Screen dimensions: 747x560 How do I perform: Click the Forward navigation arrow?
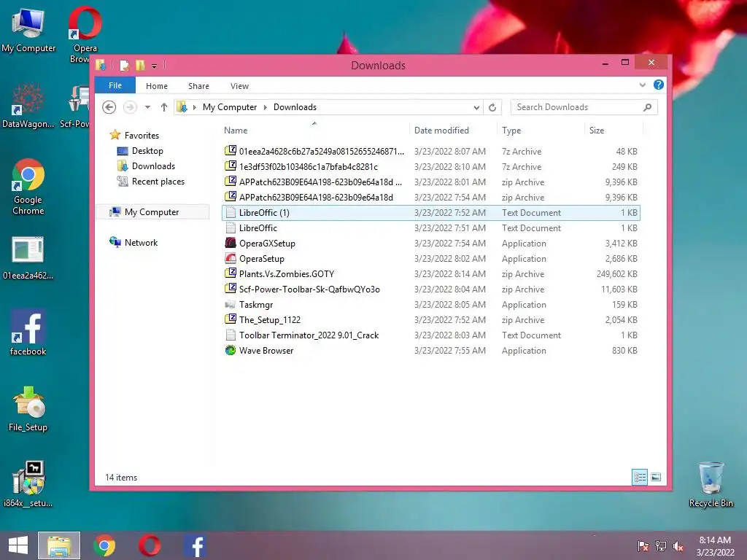point(130,107)
